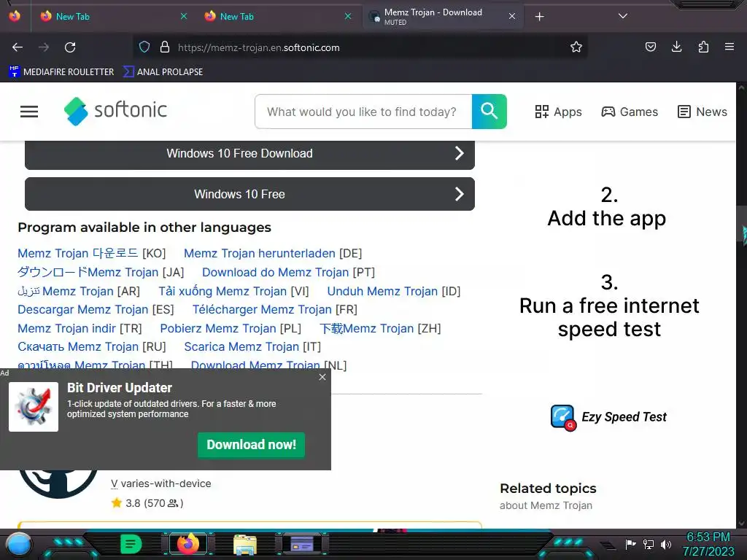This screenshot has height=560, width=747.
Task: Open the purple window taskbar app
Action: [302, 544]
